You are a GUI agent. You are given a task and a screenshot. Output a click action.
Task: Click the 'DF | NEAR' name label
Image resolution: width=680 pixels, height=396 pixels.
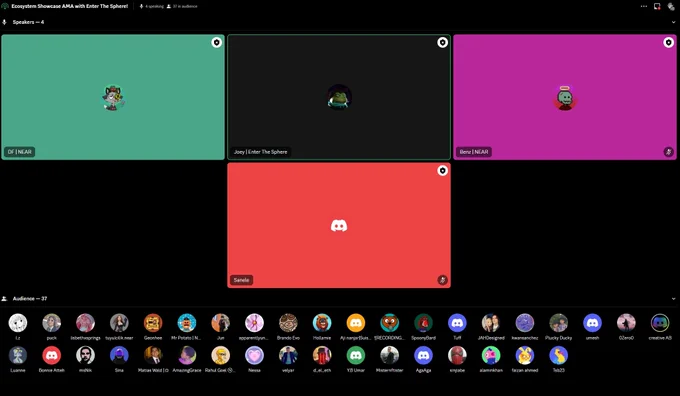[20, 152]
